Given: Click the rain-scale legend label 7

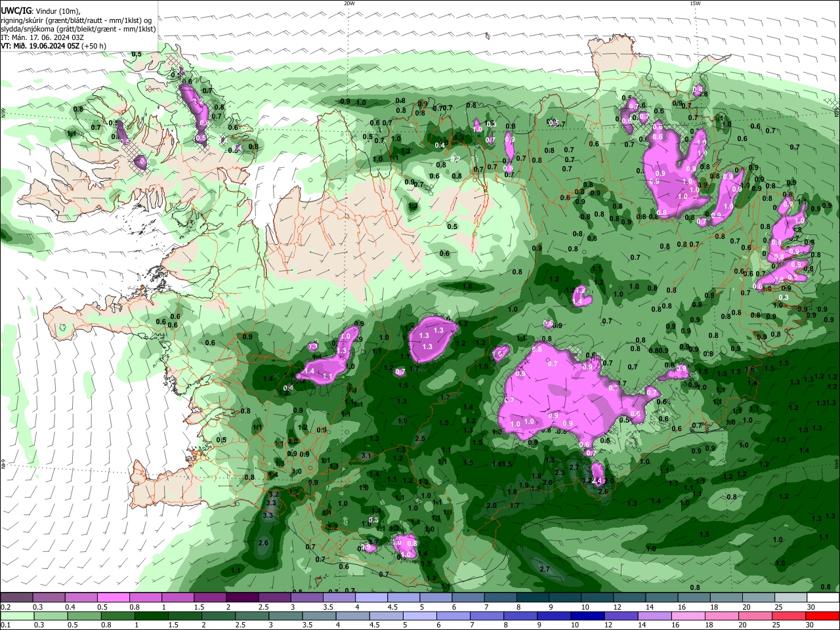Looking at the screenshot, I should click(x=473, y=625).
